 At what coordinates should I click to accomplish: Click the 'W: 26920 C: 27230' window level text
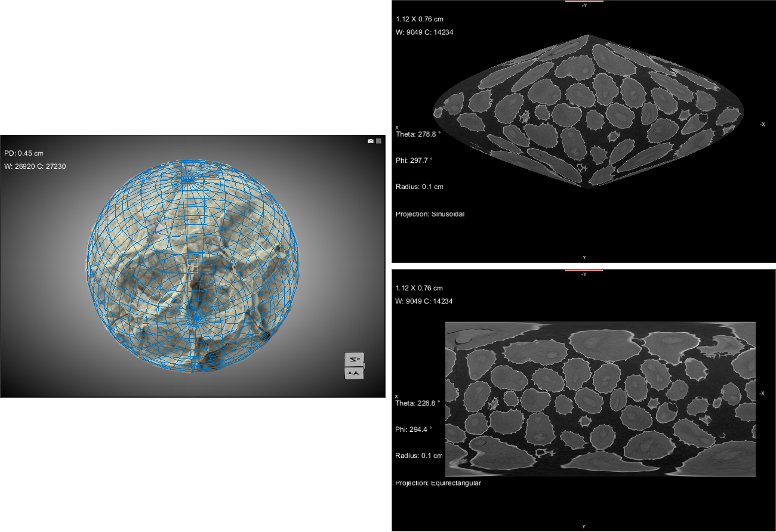point(35,166)
